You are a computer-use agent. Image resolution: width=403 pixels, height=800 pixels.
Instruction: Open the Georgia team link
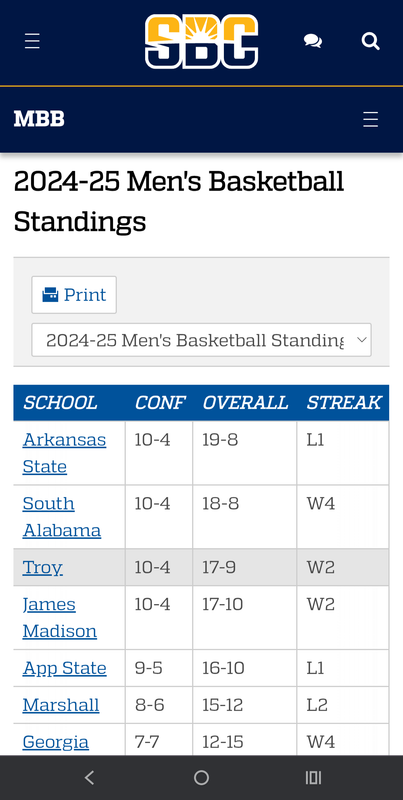pyautogui.click(x=56, y=742)
